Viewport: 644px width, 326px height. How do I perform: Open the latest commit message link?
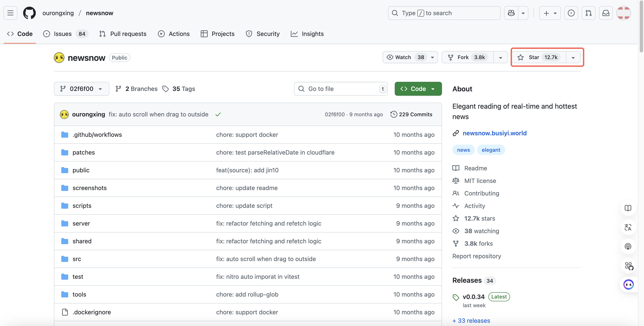(159, 114)
